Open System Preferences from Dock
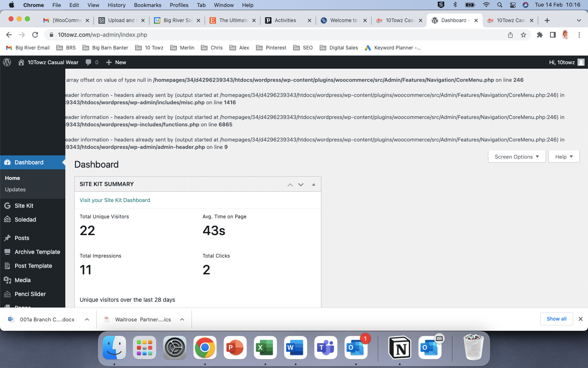 [175, 348]
